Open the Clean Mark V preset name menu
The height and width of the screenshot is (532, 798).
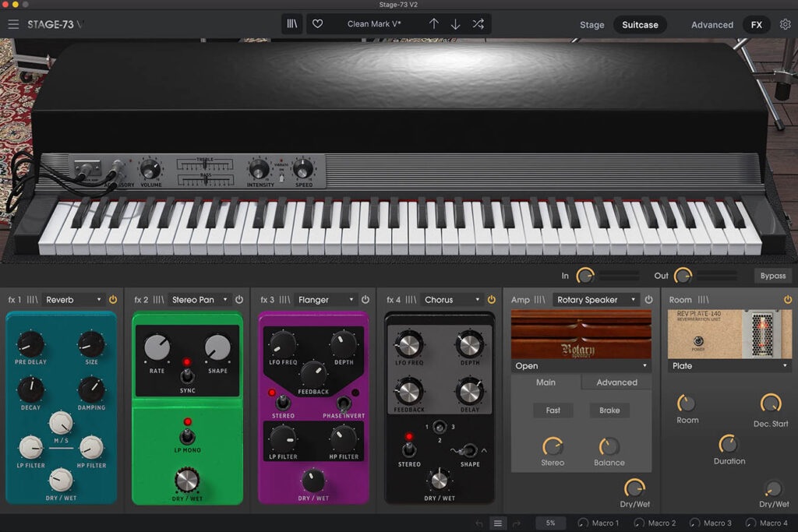coord(374,24)
